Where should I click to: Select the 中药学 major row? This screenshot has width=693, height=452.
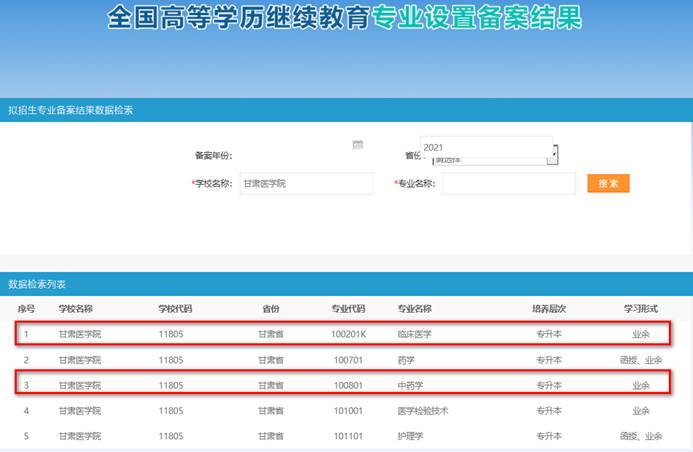coord(410,385)
